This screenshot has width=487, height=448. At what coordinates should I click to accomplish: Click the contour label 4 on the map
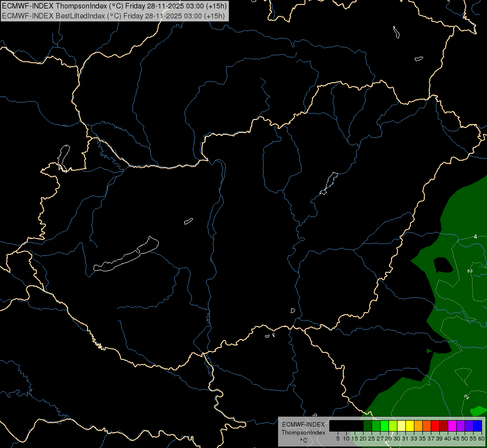pyautogui.click(x=475, y=237)
